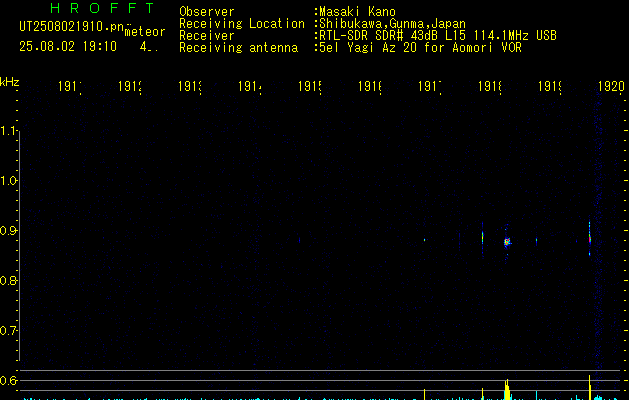Screen dimensions: 629x400
Task: Click the Receiver label
Action: [x=207, y=36]
